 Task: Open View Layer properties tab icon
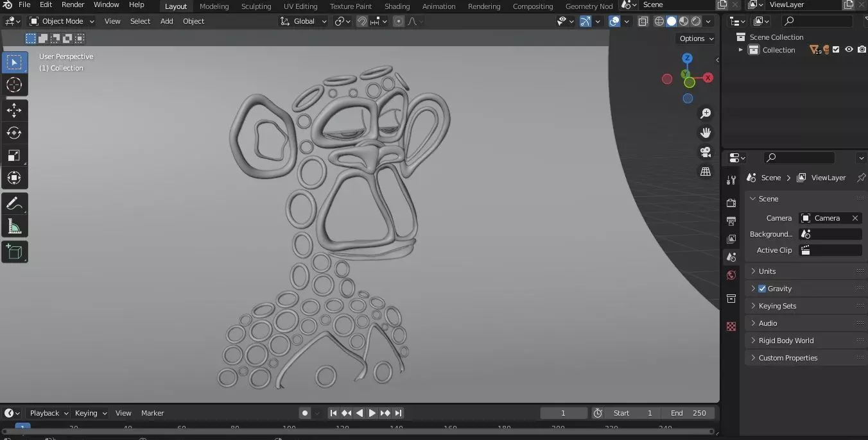click(731, 239)
